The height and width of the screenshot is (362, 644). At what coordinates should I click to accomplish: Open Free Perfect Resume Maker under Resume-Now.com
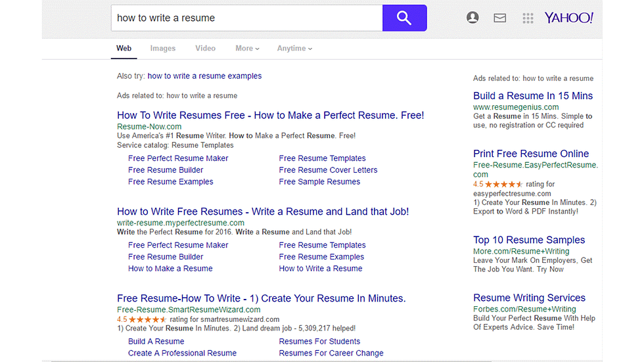click(x=178, y=158)
